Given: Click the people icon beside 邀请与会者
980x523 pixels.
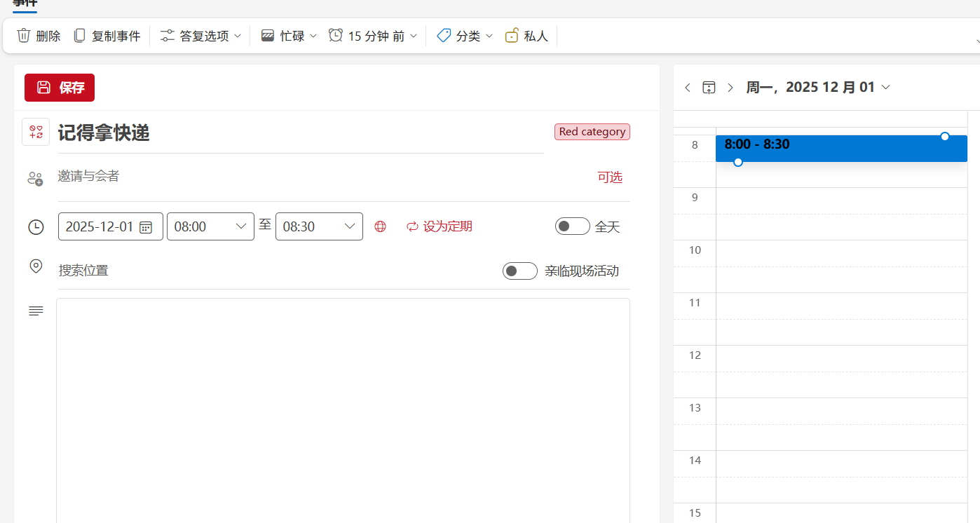Looking at the screenshot, I should pos(35,178).
